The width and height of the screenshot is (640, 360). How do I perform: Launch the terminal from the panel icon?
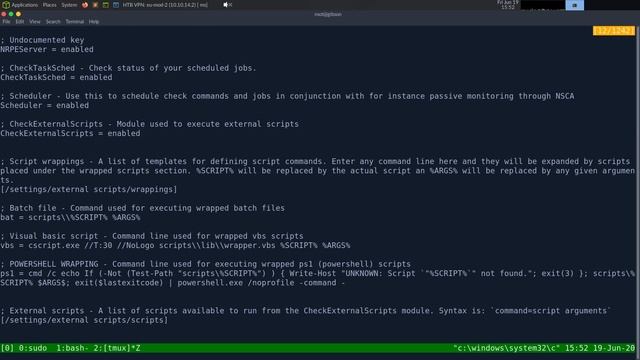tap(105, 5)
